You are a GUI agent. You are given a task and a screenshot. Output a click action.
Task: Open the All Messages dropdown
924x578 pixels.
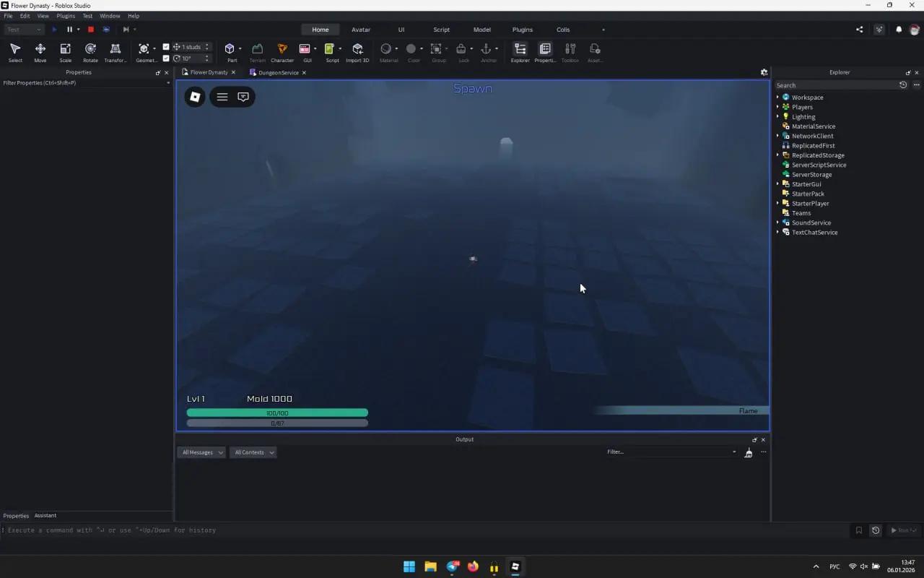(201, 452)
